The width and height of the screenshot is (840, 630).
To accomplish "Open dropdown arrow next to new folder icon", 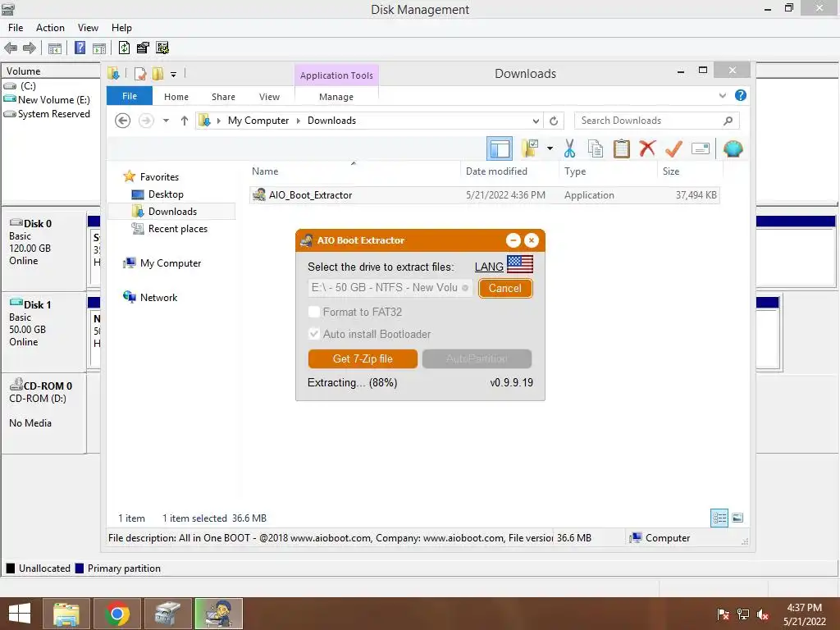I will (x=550, y=148).
